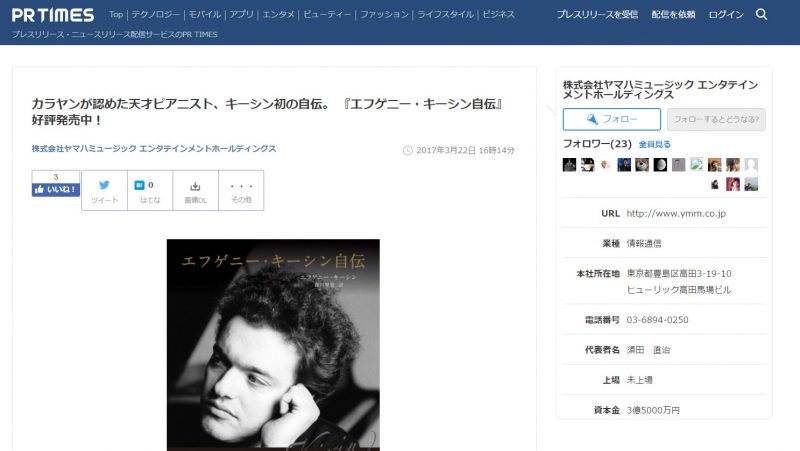Screen dimensions: 800x451
Task: Follow the company with フォロー button
Action: point(612,119)
